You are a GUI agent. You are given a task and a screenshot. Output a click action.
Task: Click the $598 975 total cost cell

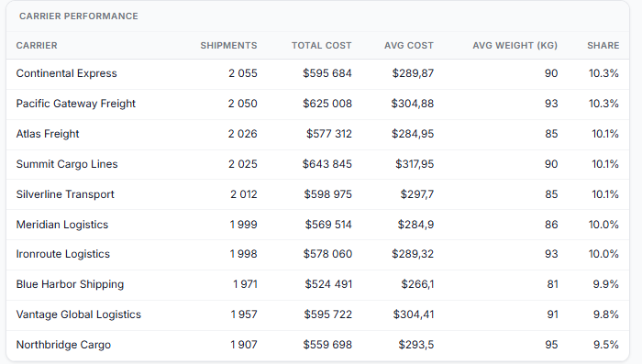[x=328, y=194]
